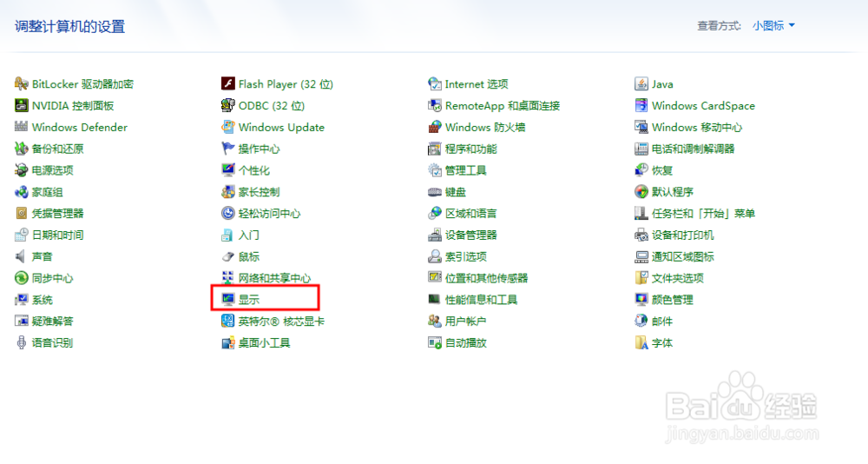Click the 设备和打印机 icon
Image resolution: width=868 pixels, height=464 pixels.
[x=641, y=235]
